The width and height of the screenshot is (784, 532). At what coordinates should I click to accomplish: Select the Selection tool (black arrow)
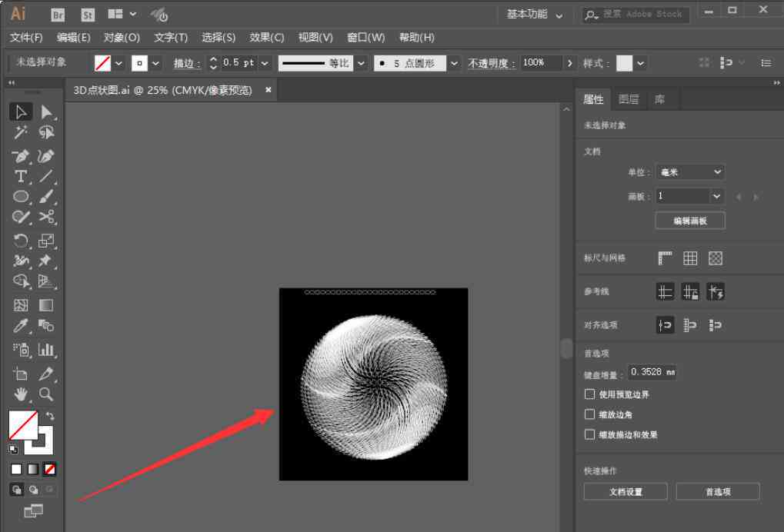pyautogui.click(x=21, y=111)
